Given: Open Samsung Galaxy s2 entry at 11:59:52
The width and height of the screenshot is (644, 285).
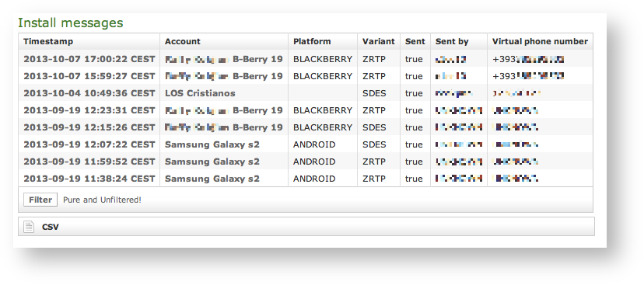Looking at the screenshot, I should (x=212, y=162).
